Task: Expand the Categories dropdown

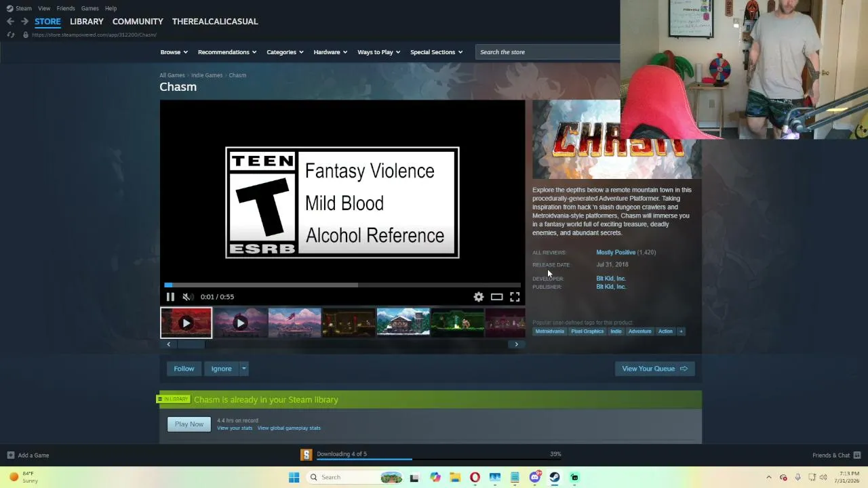Action: 285,52
